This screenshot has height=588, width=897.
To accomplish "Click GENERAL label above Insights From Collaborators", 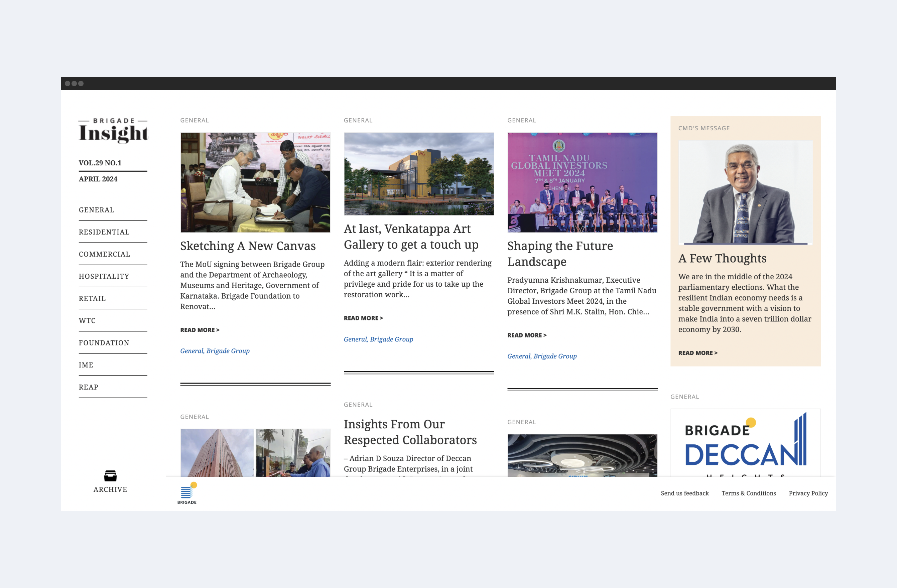I will click(358, 405).
